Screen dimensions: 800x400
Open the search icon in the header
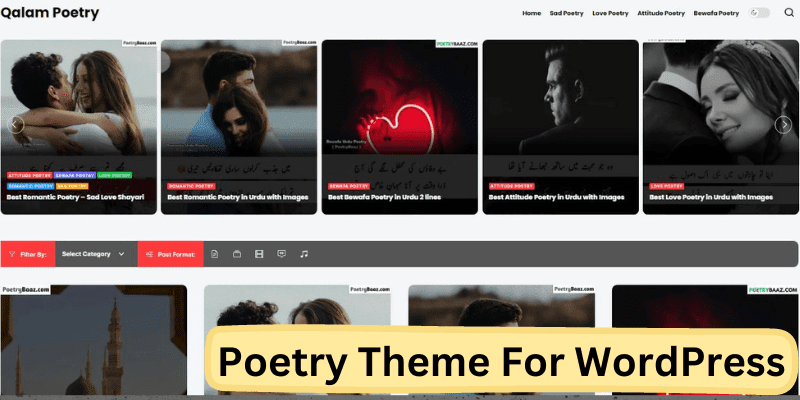click(789, 13)
